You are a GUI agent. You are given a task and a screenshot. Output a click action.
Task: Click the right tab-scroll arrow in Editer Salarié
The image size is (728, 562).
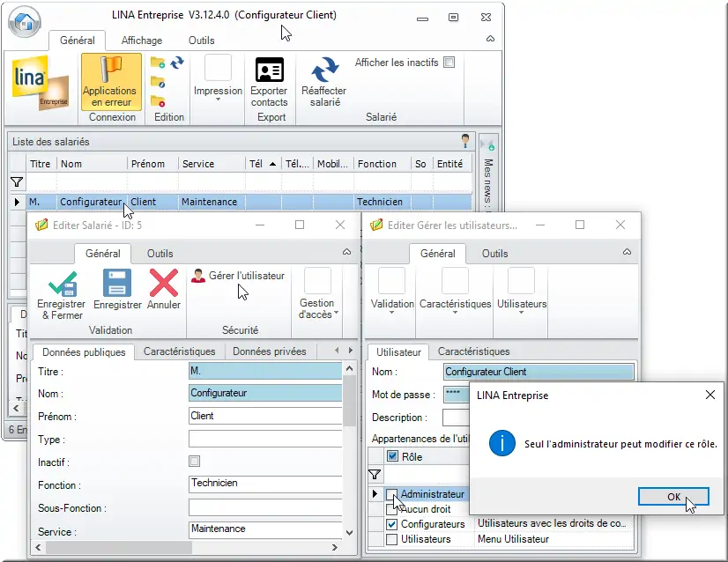coord(351,351)
